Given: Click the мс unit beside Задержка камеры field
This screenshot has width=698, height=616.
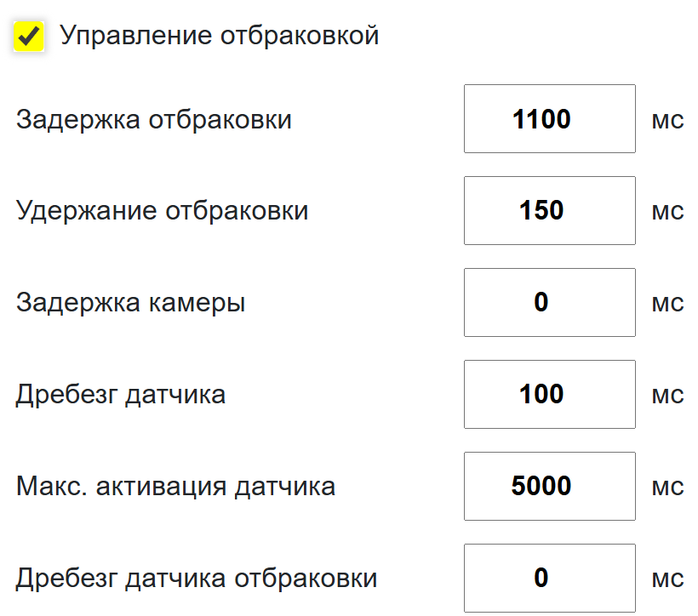Looking at the screenshot, I should tap(667, 304).
